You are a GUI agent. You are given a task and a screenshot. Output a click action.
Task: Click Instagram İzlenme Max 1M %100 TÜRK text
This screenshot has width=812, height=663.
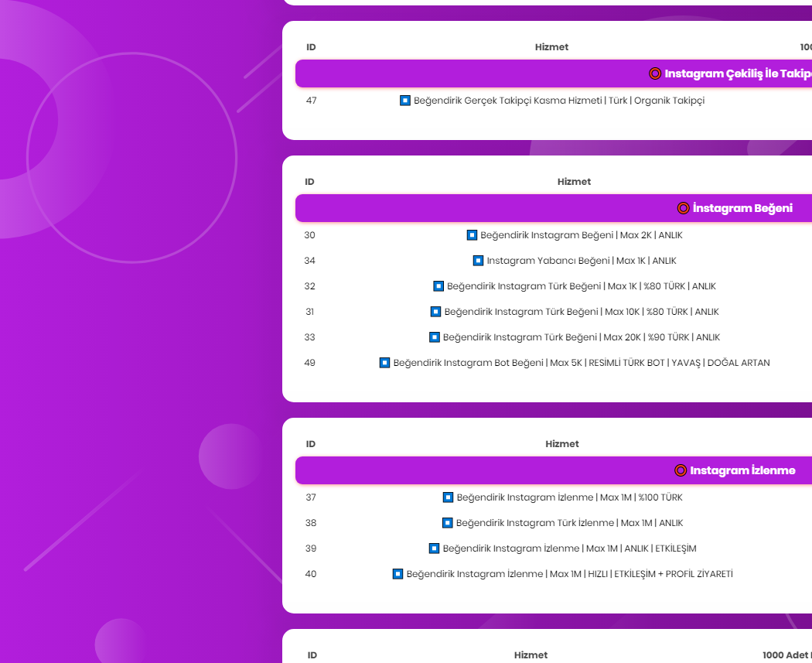pyautogui.click(x=570, y=497)
